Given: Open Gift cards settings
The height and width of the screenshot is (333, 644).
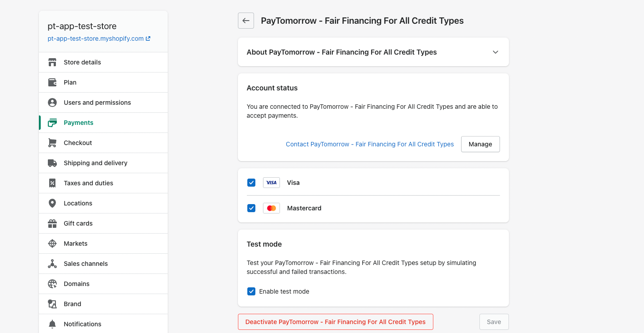Looking at the screenshot, I should (103, 223).
